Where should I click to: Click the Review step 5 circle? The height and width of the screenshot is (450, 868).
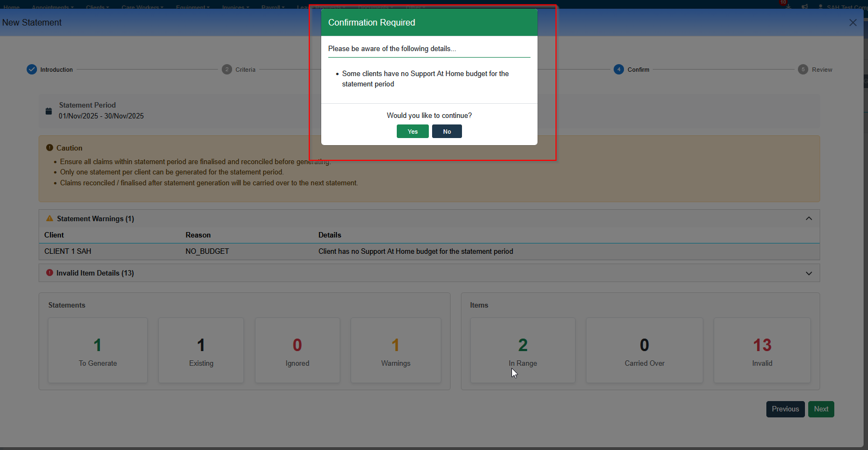click(803, 70)
